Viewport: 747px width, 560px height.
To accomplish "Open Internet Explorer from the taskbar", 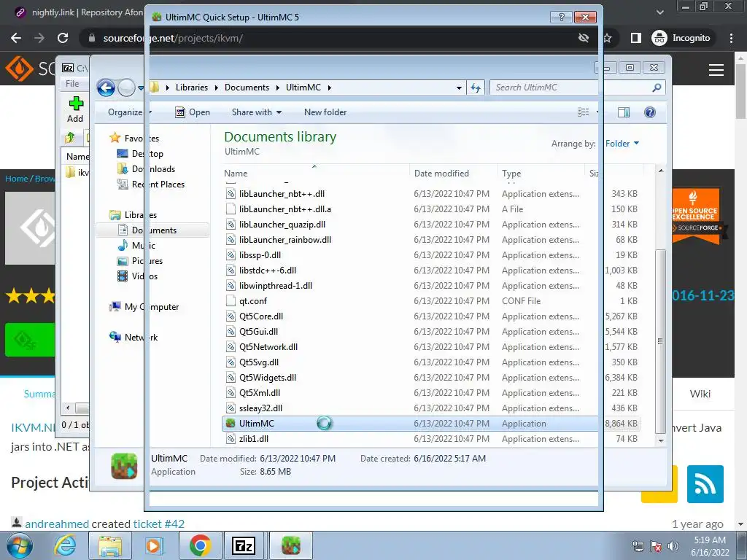I will [65, 545].
